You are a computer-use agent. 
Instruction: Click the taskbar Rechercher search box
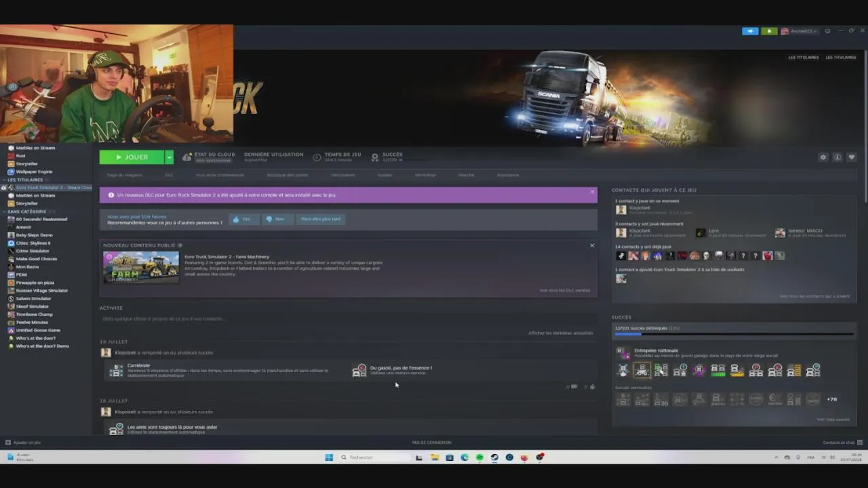(374, 457)
